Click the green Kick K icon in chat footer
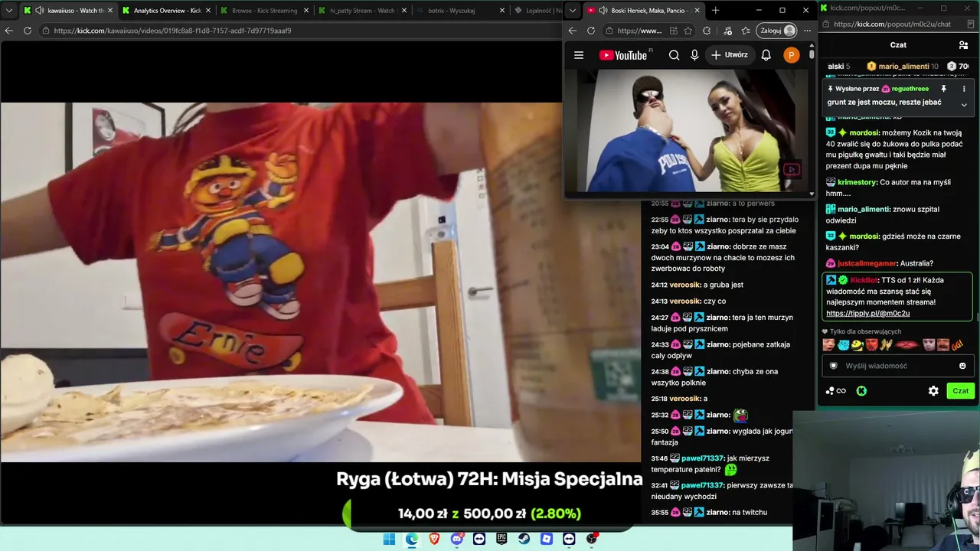Viewport: 980px width, 551px height. tap(861, 391)
